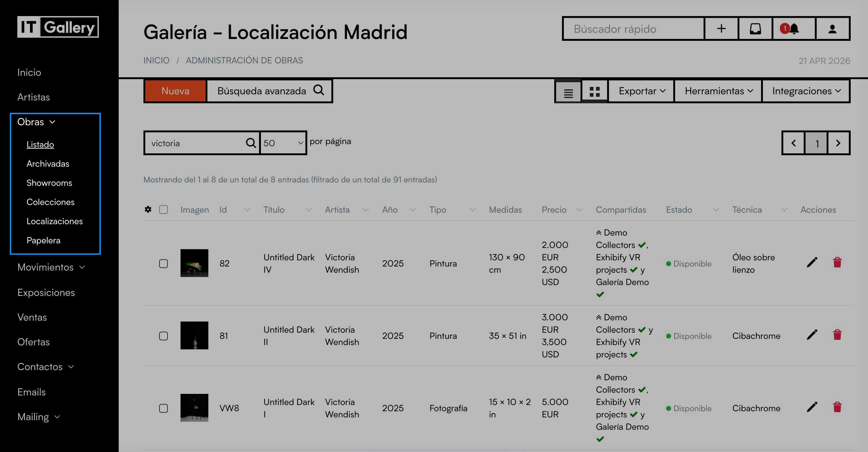Click the plus icon in top bar
This screenshot has width=868, height=452.
pyautogui.click(x=721, y=29)
